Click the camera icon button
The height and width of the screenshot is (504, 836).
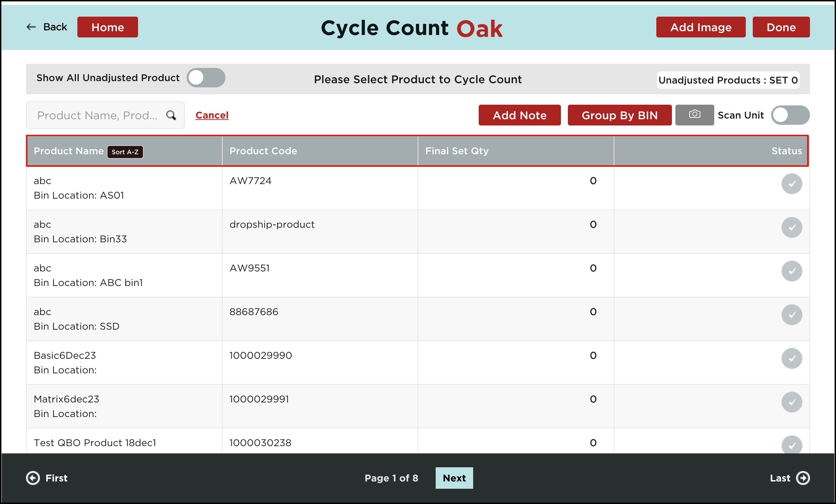point(694,115)
